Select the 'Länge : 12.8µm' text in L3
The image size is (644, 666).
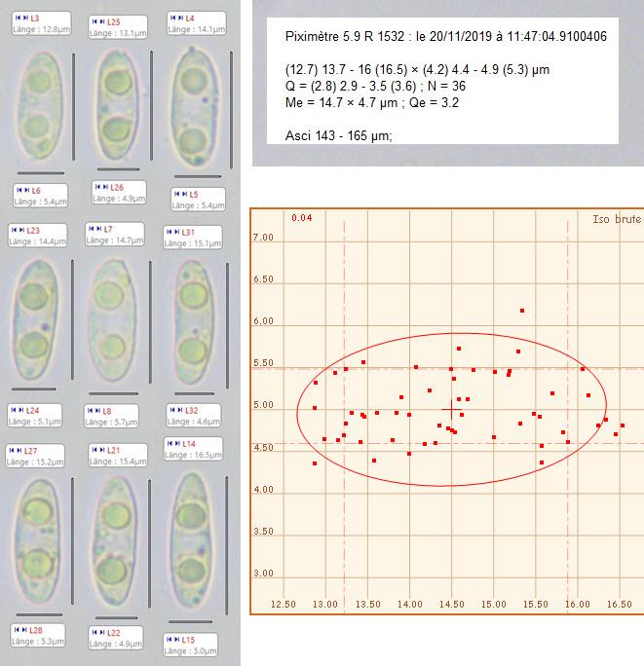click(x=41, y=29)
